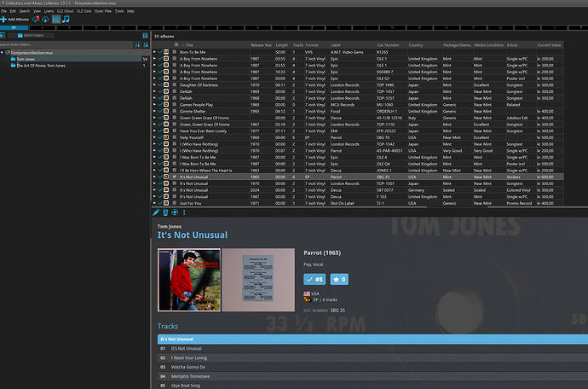Untick the checked box on selected It's Not Unusual row
The image size is (588, 389).
(x=175, y=177)
